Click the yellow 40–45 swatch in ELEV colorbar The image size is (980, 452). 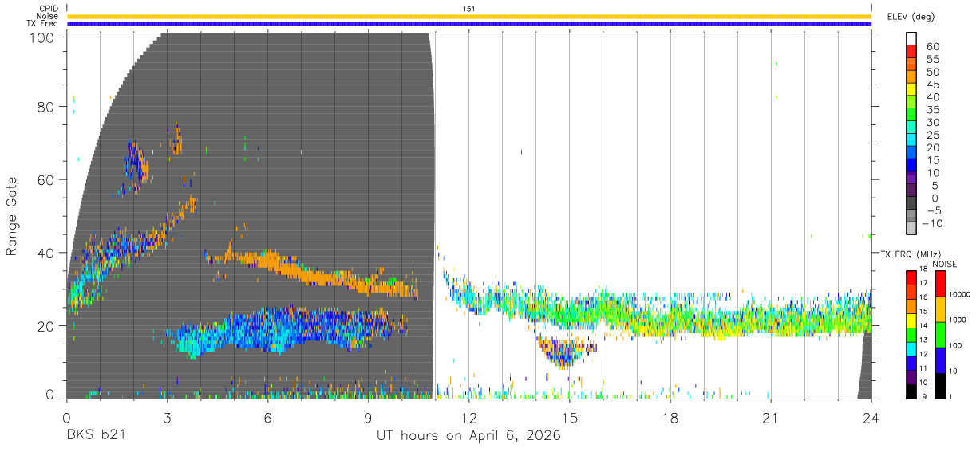pos(911,91)
